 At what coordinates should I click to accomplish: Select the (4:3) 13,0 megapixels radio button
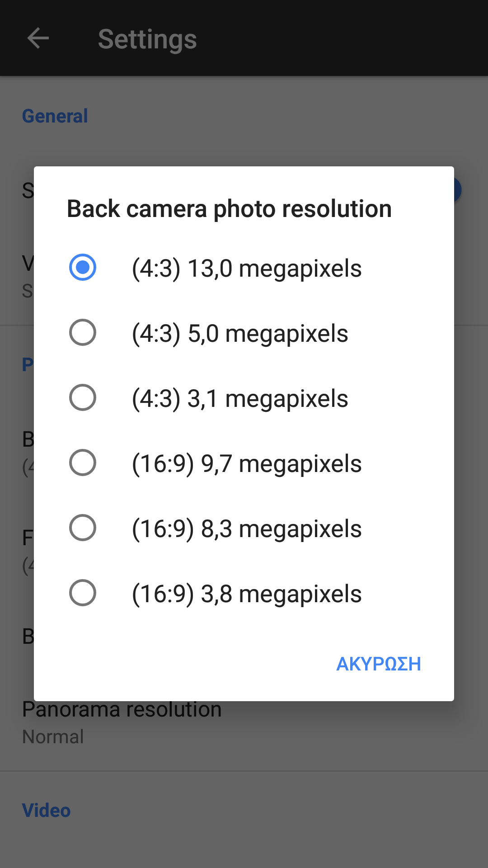click(83, 268)
